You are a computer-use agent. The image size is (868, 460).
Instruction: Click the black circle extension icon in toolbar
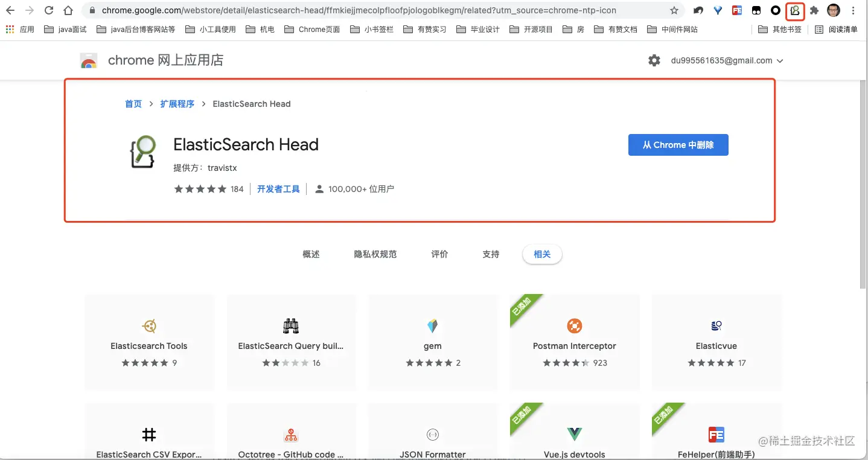pos(776,10)
